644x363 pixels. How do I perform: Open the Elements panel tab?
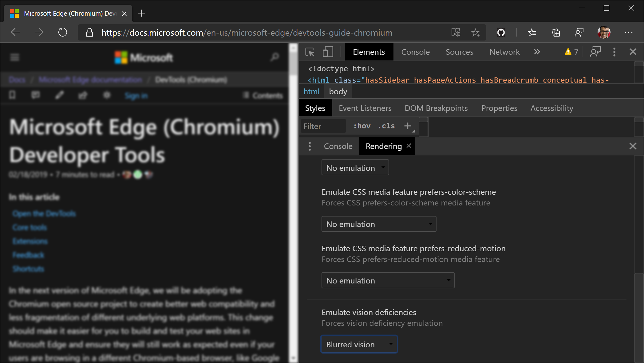click(x=369, y=52)
